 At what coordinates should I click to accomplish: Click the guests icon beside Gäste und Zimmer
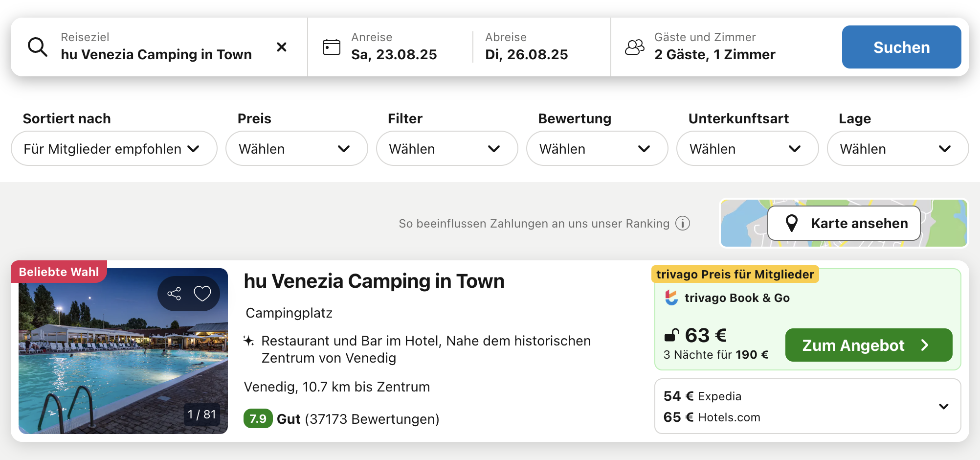tap(635, 47)
